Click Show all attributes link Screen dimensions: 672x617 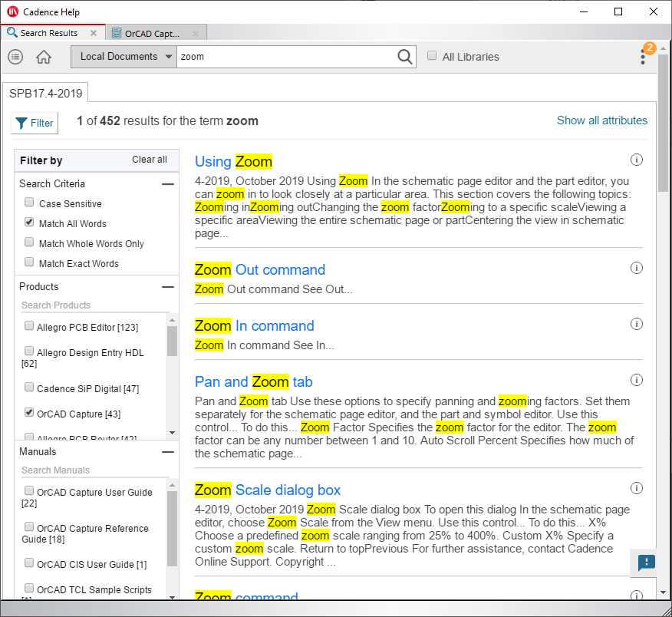602,120
